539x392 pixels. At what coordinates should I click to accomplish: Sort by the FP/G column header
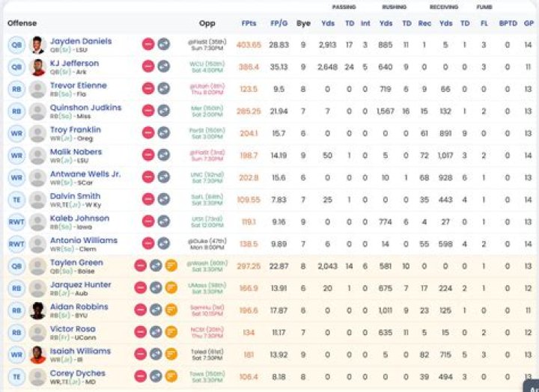click(278, 23)
